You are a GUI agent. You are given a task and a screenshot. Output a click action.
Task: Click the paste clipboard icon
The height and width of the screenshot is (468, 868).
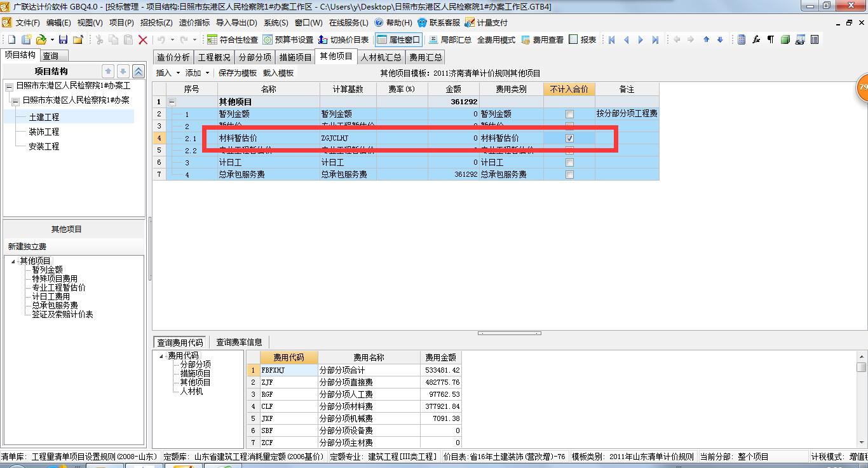pyautogui.click(x=128, y=39)
